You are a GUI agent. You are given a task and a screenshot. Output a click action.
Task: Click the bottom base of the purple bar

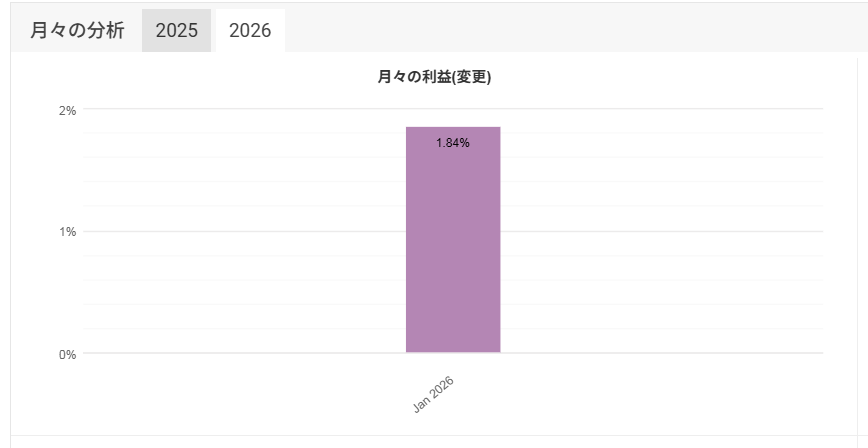[x=452, y=351]
